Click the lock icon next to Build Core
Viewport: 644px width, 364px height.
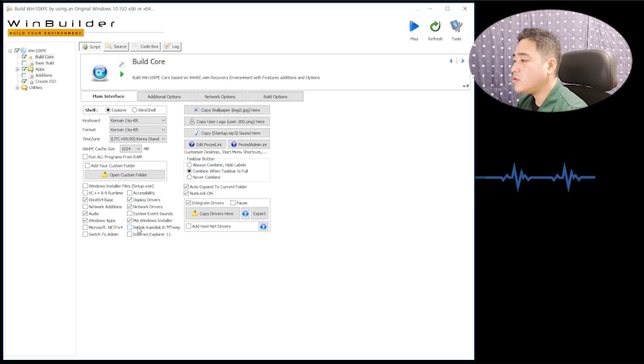pos(31,57)
